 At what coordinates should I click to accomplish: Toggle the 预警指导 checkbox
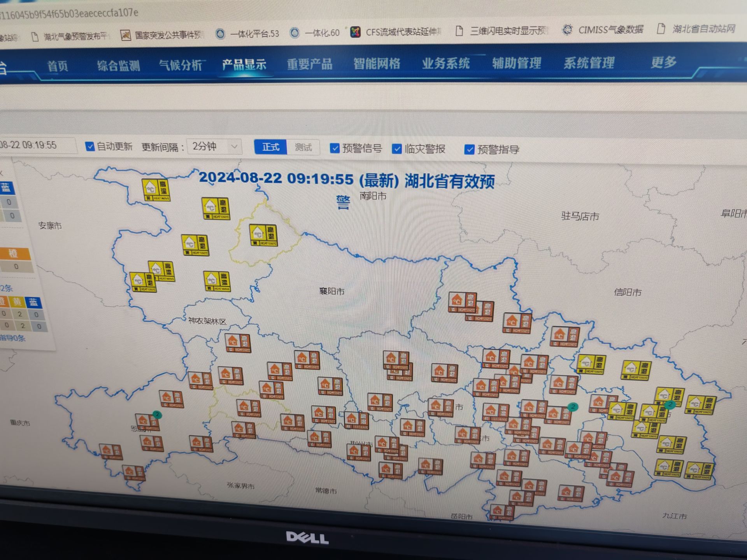(x=470, y=149)
